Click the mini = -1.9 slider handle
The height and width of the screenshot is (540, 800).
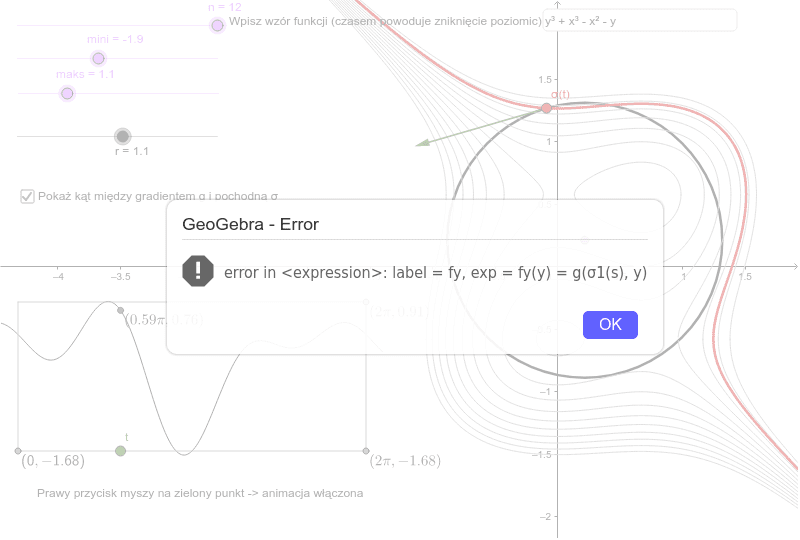[98, 59]
